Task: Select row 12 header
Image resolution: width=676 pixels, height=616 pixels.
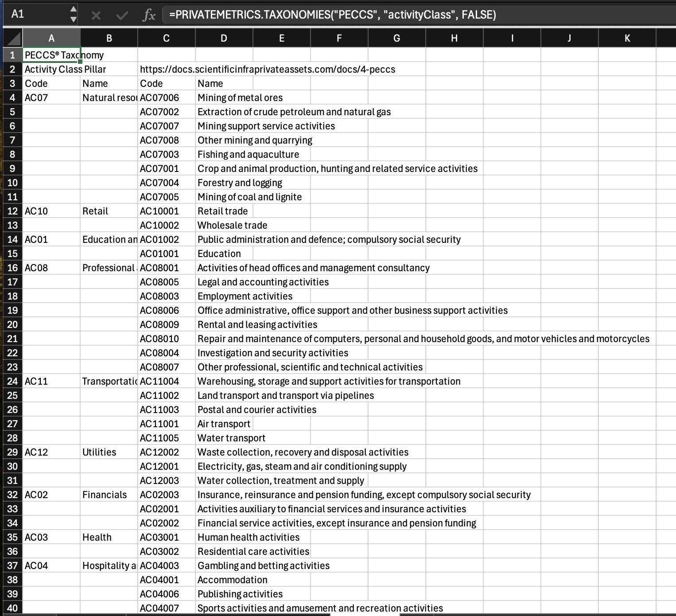Action: pos(12,211)
